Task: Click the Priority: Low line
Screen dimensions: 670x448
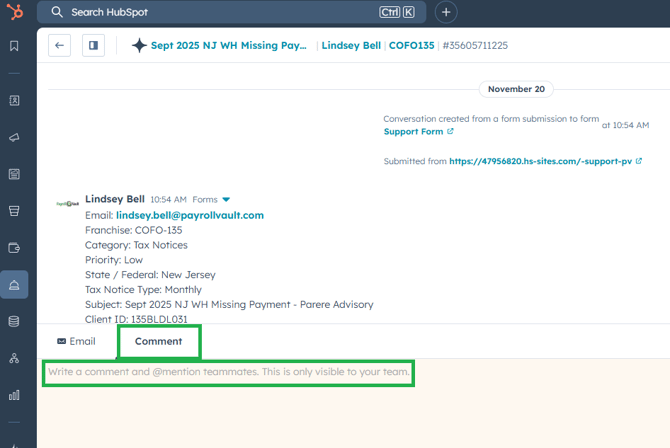Action: point(114,260)
